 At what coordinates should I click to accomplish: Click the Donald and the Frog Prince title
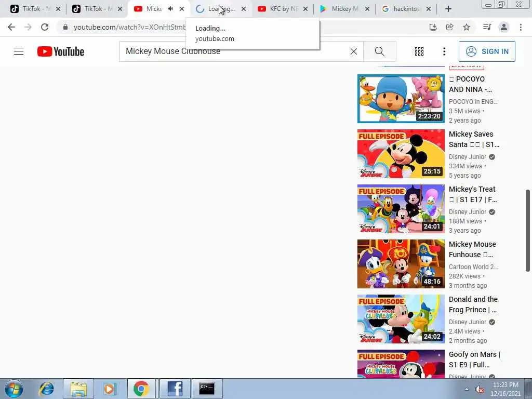click(x=473, y=304)
